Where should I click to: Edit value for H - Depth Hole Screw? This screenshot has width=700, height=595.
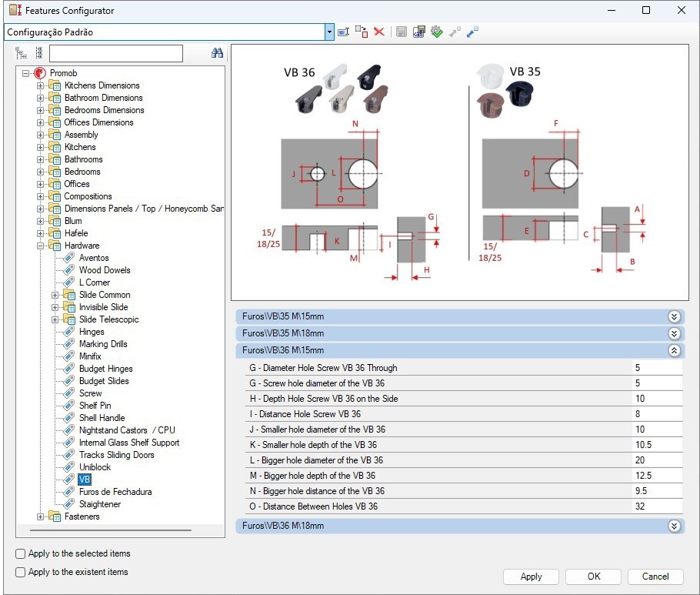tap(657, 399)
